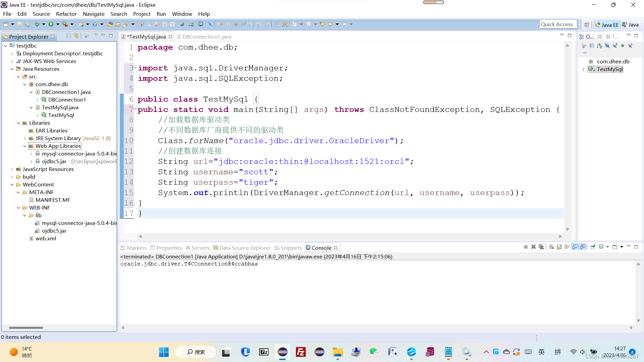Click the Save toolbar icon
The image size is (644, 362).
point(19,24)
